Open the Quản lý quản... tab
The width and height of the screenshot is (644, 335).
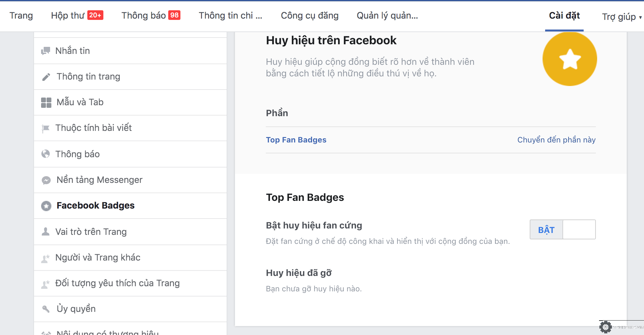tap(387, 15)
